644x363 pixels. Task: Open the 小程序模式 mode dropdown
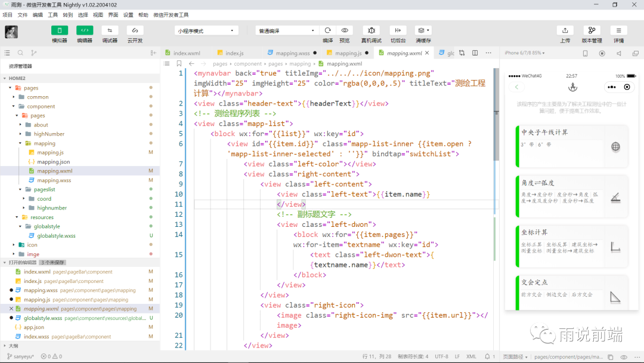(206, 30)
